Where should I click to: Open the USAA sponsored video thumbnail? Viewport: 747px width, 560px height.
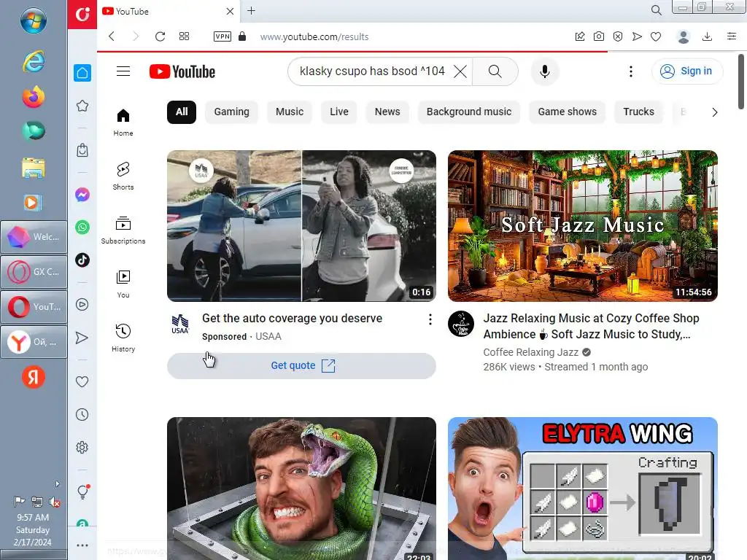tap(301, 226)
